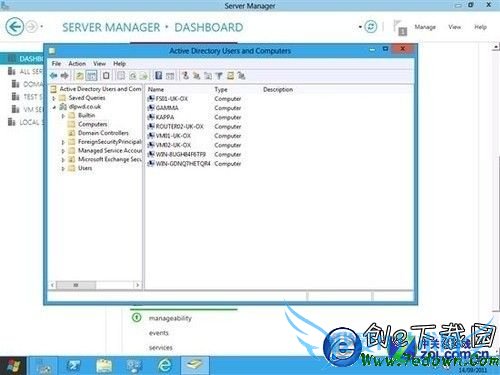Expand the ForeignSecurityPrincipals container
The height and width of the screenshot is (375, 500).
coord(63,142)
